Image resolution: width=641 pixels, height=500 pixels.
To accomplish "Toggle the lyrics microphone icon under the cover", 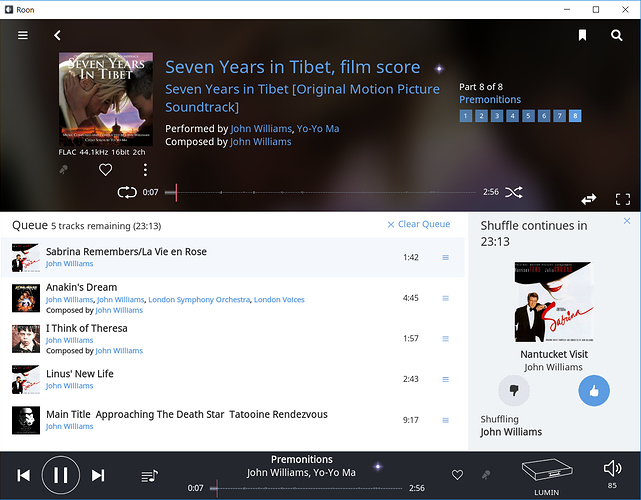I will tap(64, 169).
